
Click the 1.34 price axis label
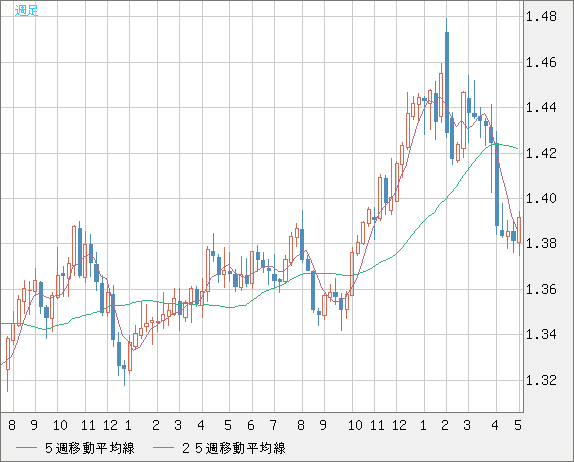tap(541, 334)
